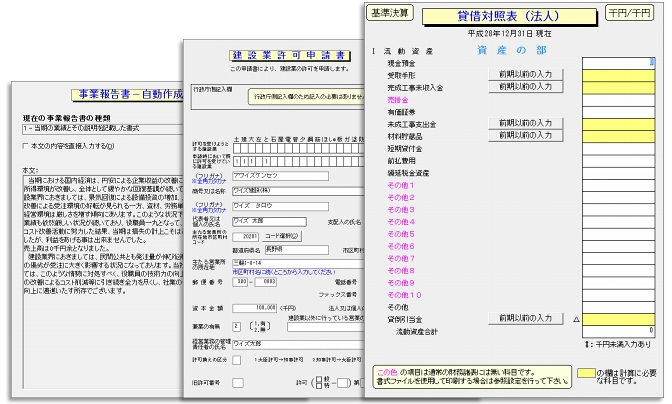Click the 現金預金 amount field

click(618, 63)
